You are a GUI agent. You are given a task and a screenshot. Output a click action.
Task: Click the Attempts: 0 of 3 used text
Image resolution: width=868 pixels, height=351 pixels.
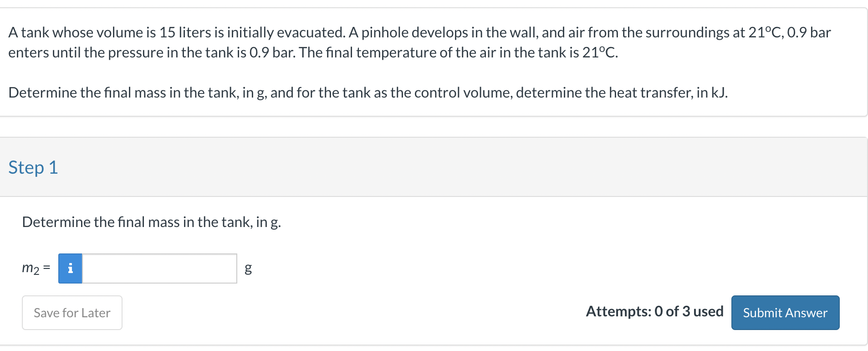654,312
